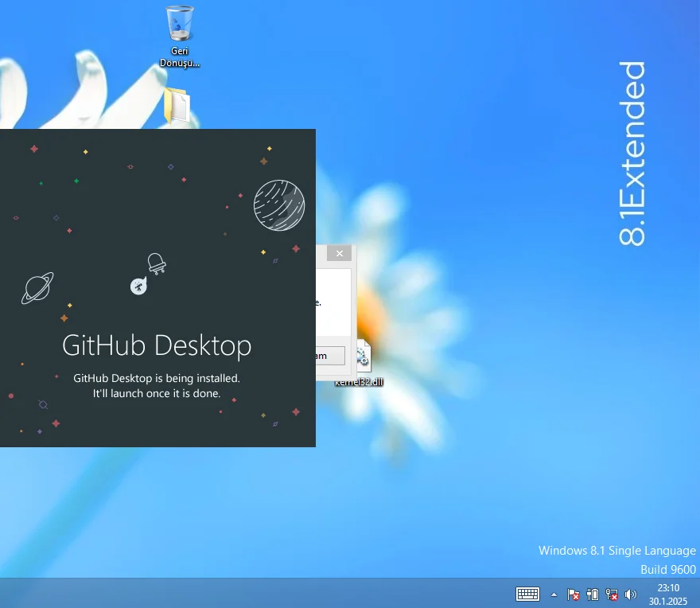Open the network status tray icon
The width and height of the screenshot is (700, 608).
612,594
